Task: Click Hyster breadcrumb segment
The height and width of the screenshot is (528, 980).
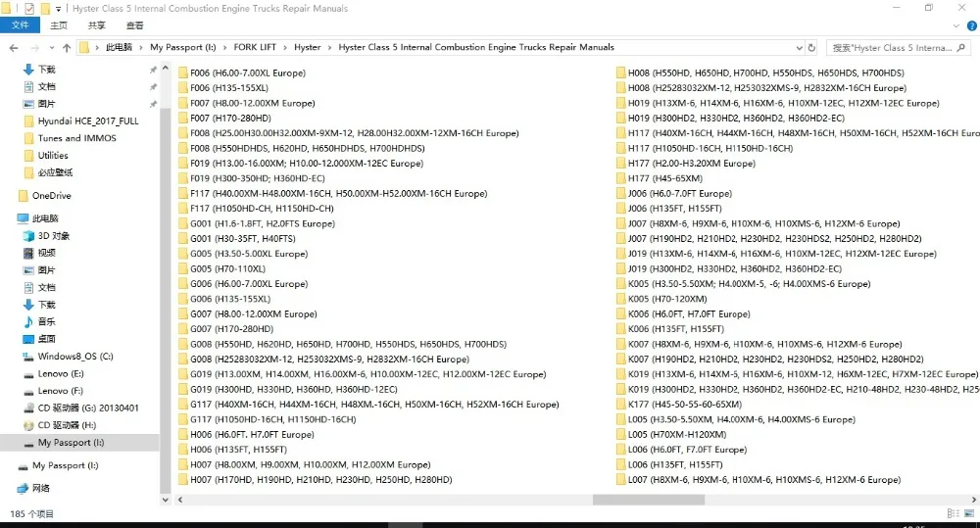Action: click(x=307, y=47)
